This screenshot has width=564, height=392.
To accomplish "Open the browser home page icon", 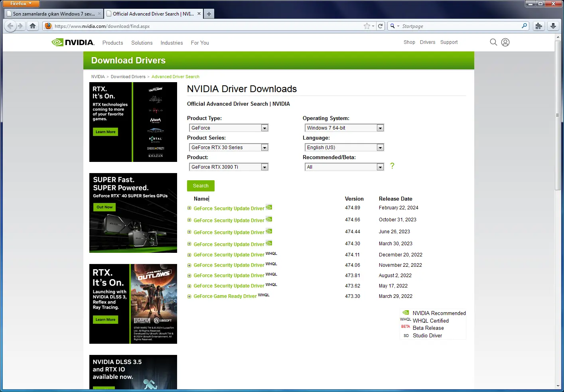I will pyautogui.click(x=33, y=26).
